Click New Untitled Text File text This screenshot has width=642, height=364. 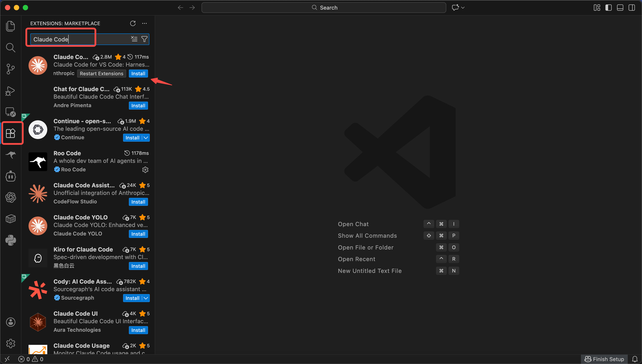pyautogui.click(x=370, y=271)
